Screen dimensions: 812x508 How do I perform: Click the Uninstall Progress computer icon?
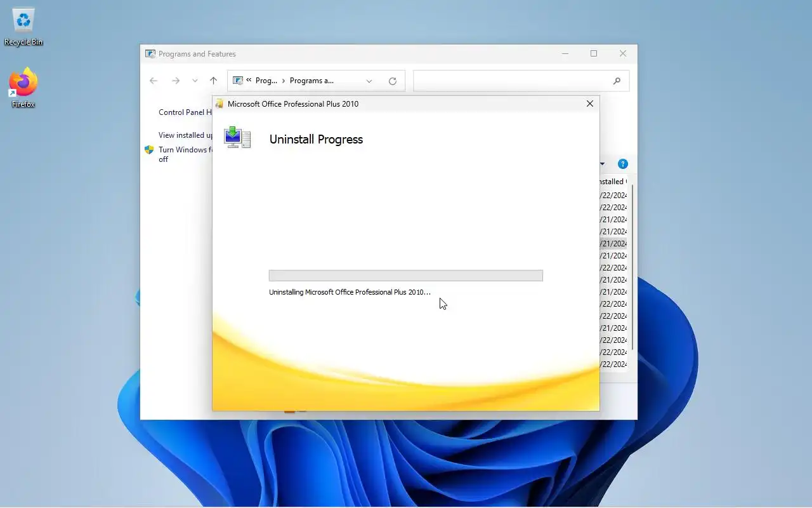click(238, 138)
